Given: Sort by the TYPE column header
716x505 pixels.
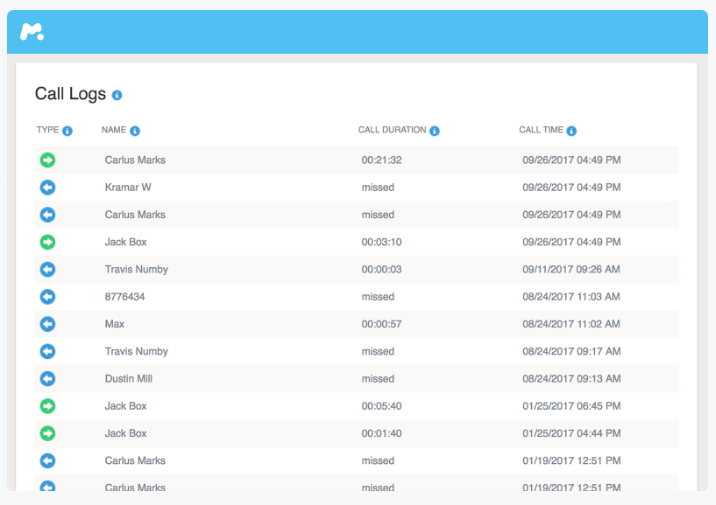Looking at the screenshot, I should tap(48, 130).
